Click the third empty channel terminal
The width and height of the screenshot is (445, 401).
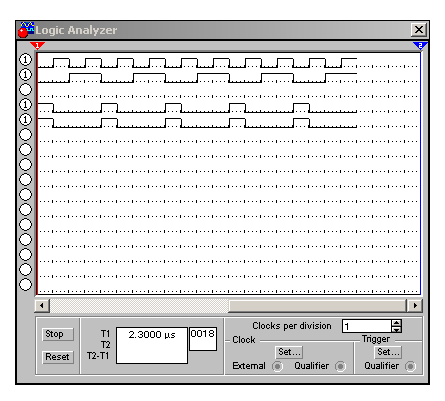point(25,90)
